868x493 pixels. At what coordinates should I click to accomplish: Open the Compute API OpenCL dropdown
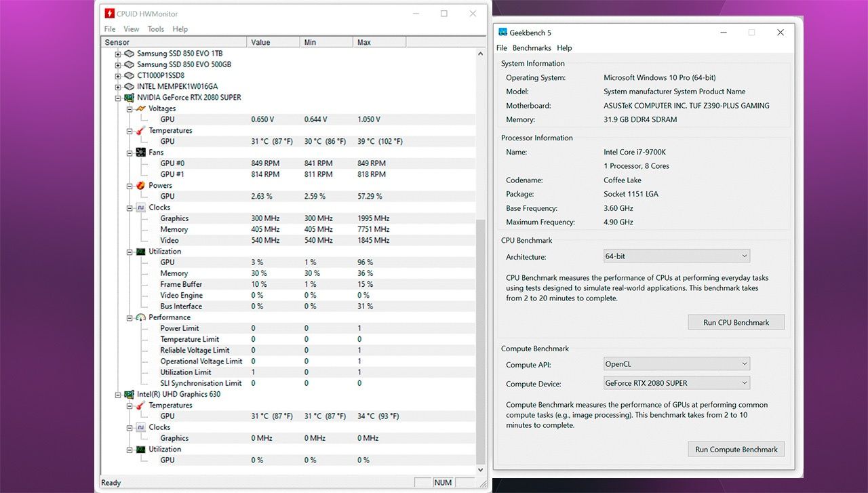pyautogui.click(x=676, y=364)
